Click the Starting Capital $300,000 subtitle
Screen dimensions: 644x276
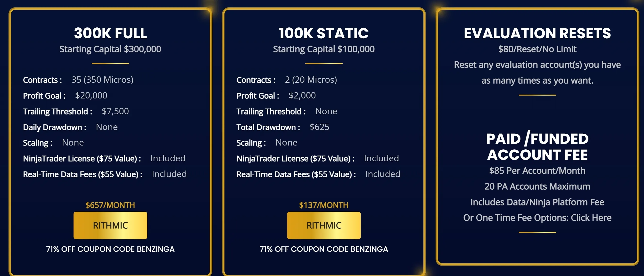(x=110, y=49)
